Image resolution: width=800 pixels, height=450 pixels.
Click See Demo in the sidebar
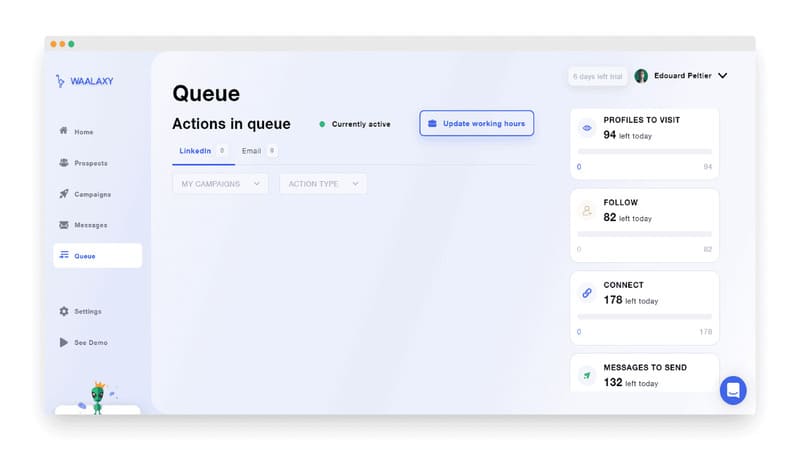coord(84,342)
